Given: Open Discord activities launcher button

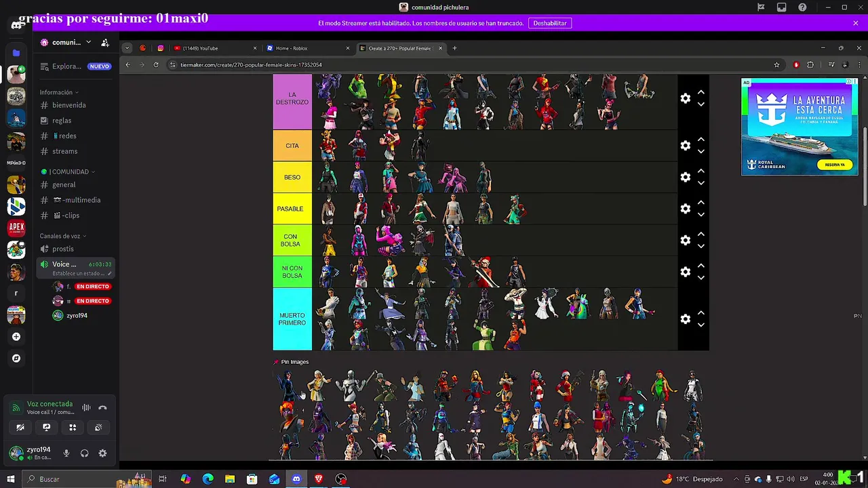Looking at the screenshot, I should click(x=73, y=427).
